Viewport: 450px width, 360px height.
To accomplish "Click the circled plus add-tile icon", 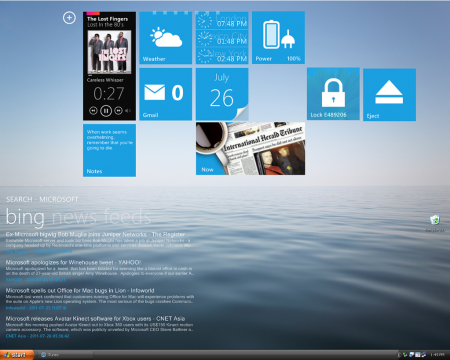I will pyautogui.click(x=69, y=18).
